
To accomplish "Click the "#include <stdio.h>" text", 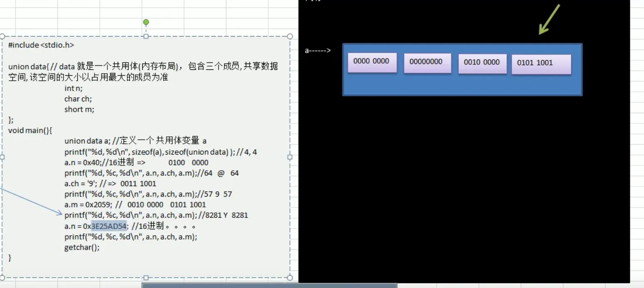I will (42, 45).
